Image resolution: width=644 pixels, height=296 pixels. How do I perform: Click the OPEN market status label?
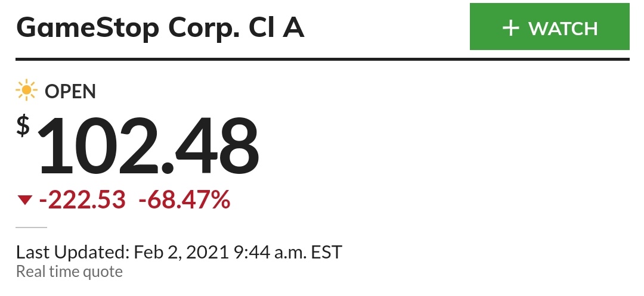70,91
